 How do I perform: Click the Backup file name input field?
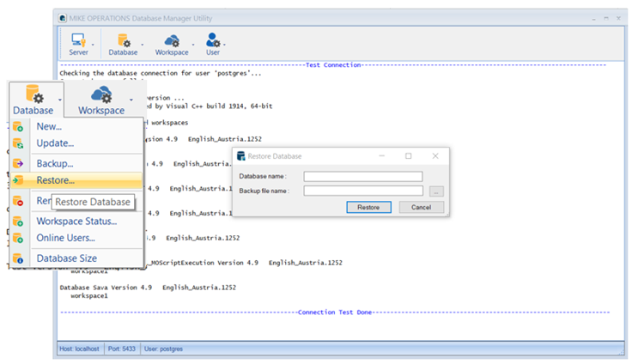tap(363, 191)
